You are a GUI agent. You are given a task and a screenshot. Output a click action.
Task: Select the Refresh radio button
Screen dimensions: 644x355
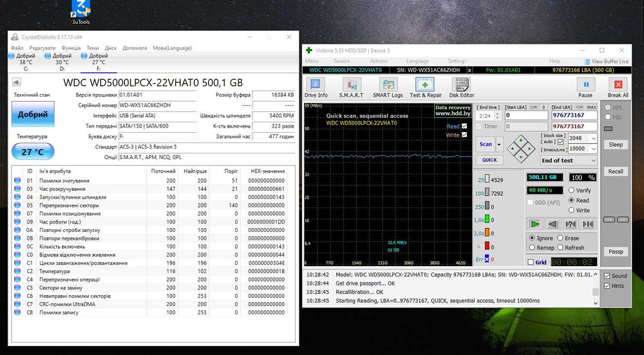pos(560,247)
